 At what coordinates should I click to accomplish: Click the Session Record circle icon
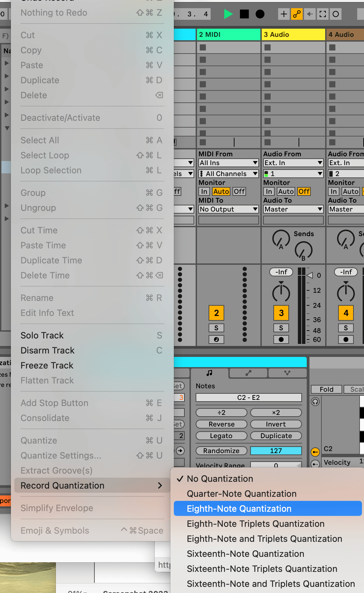tap(336, 14)
